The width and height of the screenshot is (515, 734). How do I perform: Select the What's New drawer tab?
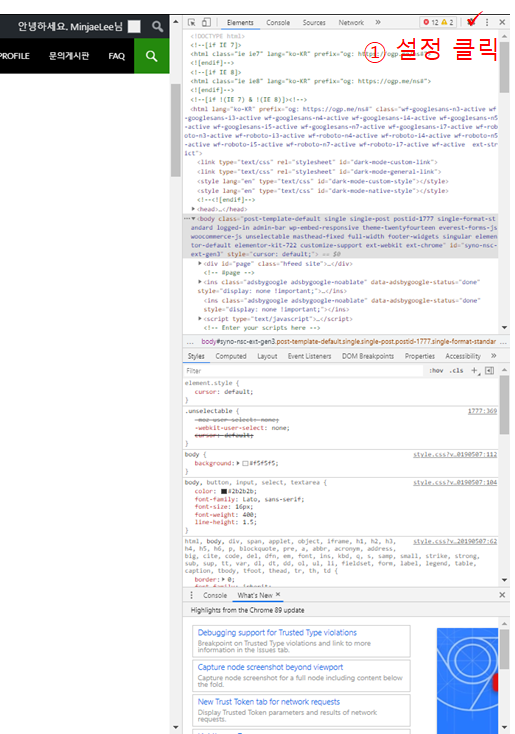[255, 595]
